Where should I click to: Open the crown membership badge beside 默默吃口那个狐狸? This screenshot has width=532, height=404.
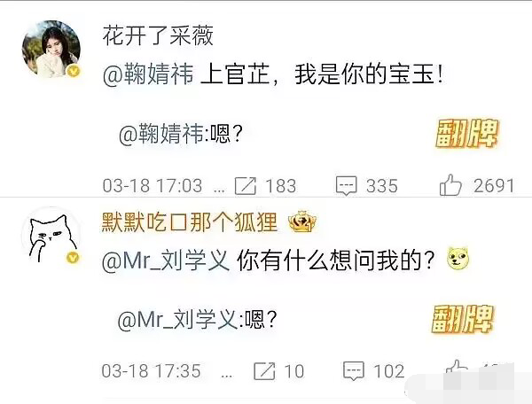[301, 221]
